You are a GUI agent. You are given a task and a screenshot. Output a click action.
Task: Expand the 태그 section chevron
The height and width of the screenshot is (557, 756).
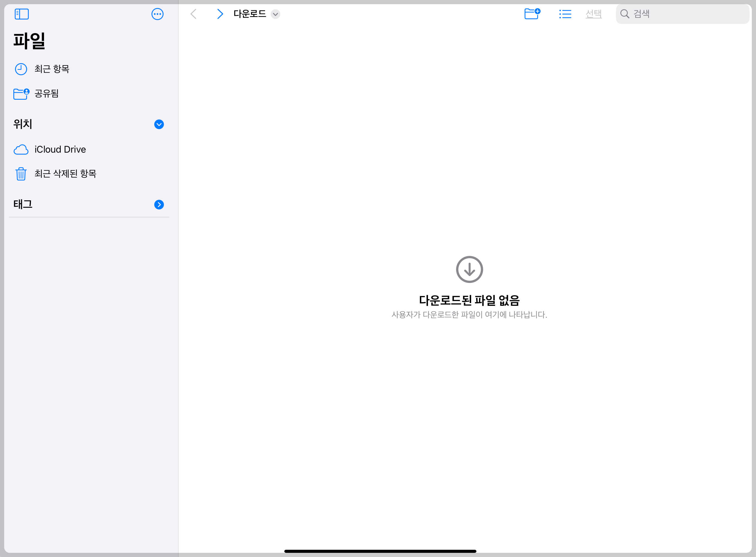159,205
